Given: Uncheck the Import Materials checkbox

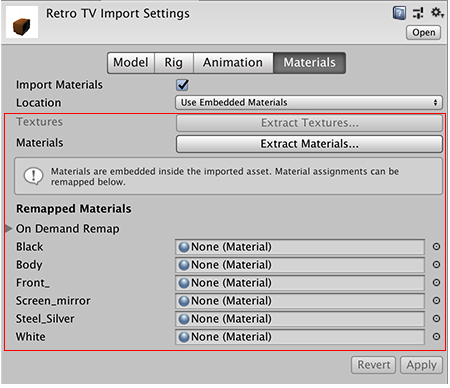Looking at the screenshot, I should click(182, 85).
